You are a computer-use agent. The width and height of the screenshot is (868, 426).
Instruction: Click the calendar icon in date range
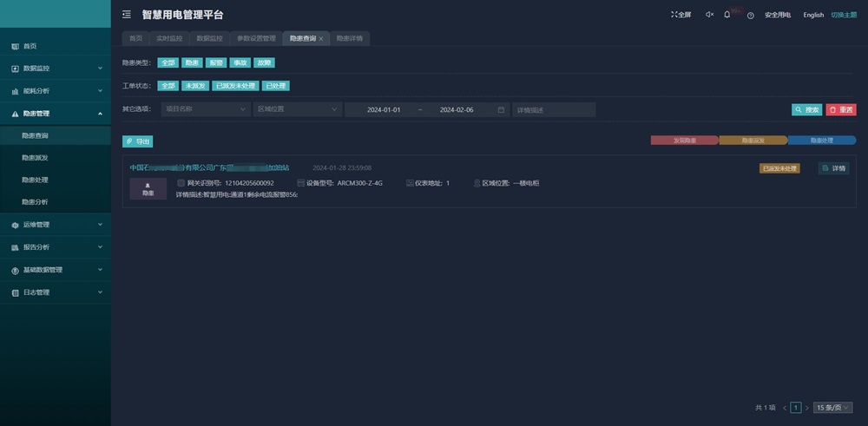click(502, 110)
